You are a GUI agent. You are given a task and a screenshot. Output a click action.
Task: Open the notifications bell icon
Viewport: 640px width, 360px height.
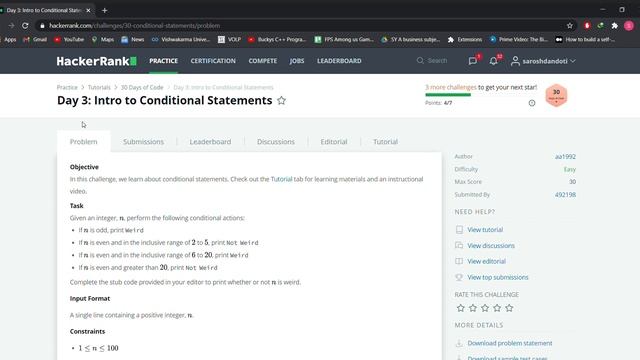(x=493, y=61)
